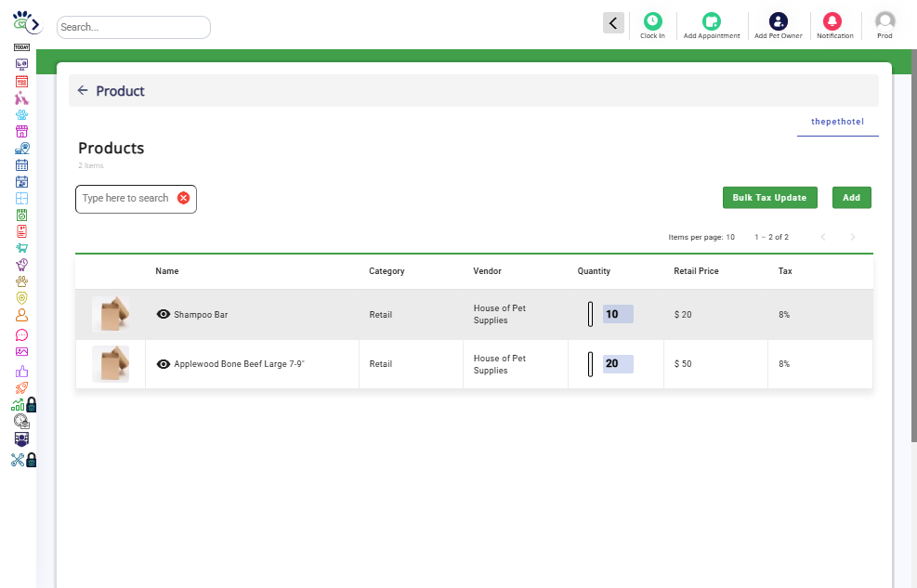Open the red calendar sidebar icon
This screenshot has height=588, width=917.
point(21,81)
